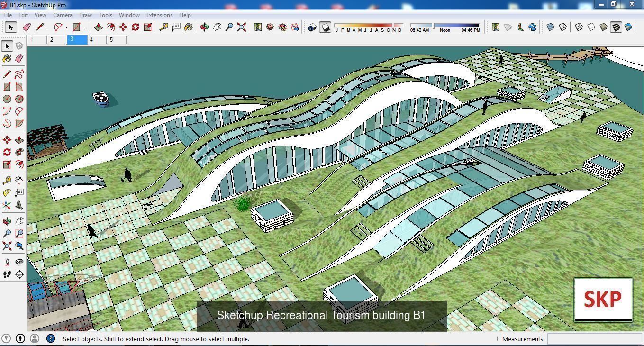Click the geo-location status bar icon
Viewport: 644px width, 346px height.
(x=7, y=338)
